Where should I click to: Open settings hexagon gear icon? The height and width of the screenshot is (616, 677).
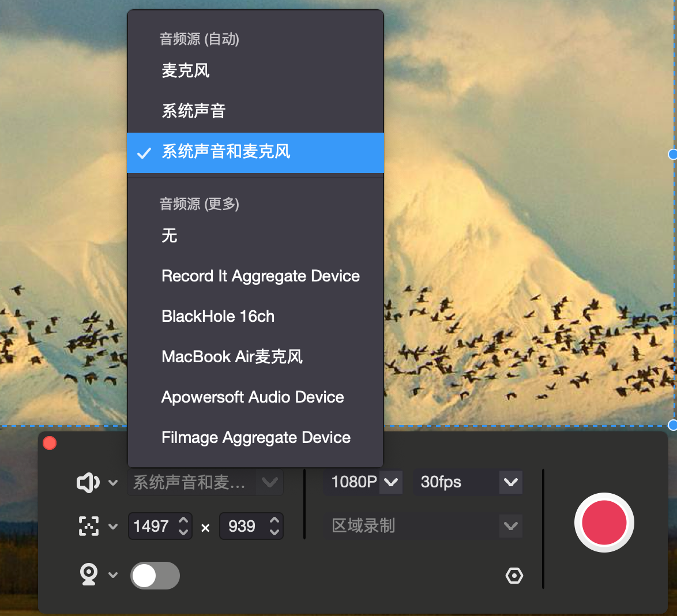pos(514,576)
